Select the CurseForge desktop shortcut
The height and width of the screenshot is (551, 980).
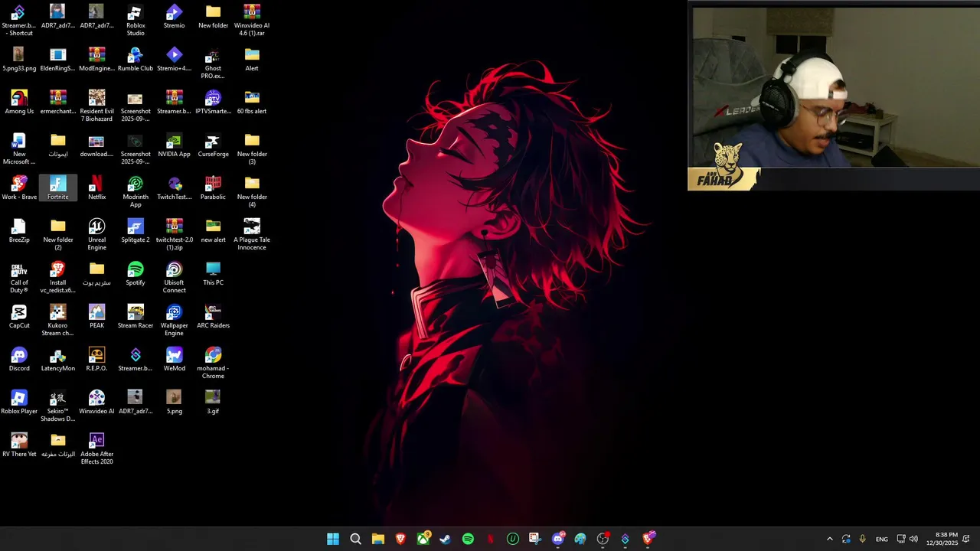(213, 145)
